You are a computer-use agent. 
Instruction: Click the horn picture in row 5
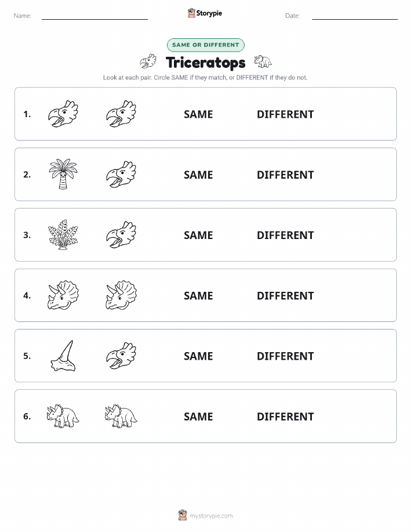(x=63, y=356)
